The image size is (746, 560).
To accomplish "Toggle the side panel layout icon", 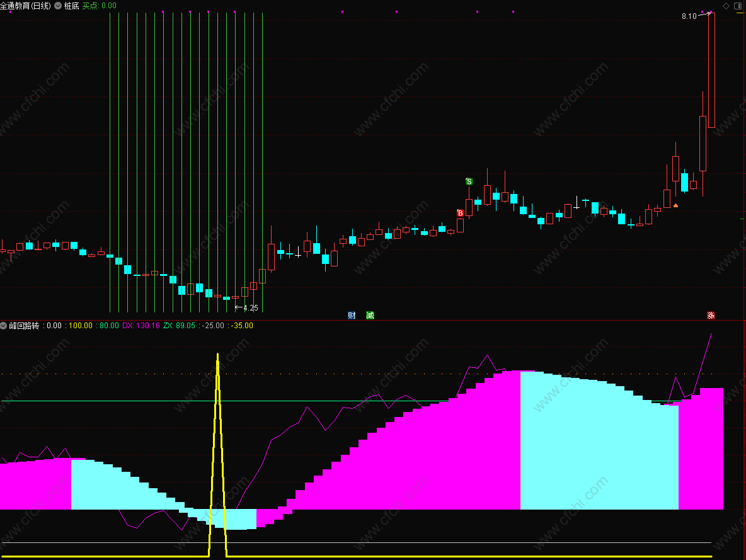I will 738,6.
